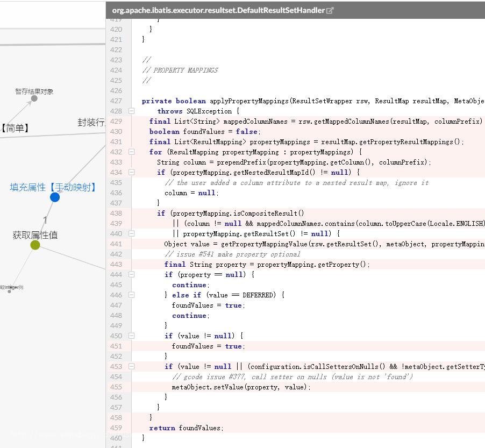Viewport: 485px width, 448px height.
Task: Click the applyPropertyMappings method name
Action: [249, 101]
